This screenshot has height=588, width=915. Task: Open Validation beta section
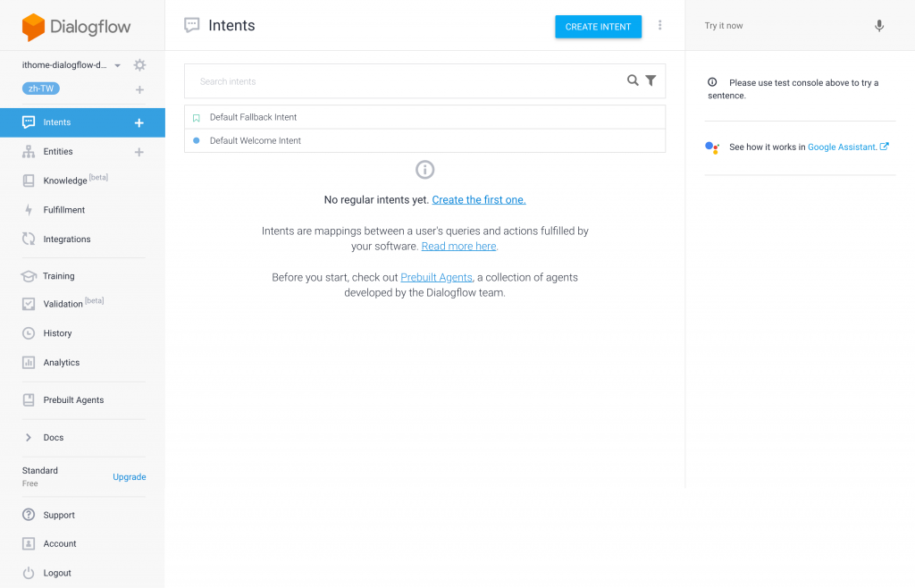click(x=63, y=303)
